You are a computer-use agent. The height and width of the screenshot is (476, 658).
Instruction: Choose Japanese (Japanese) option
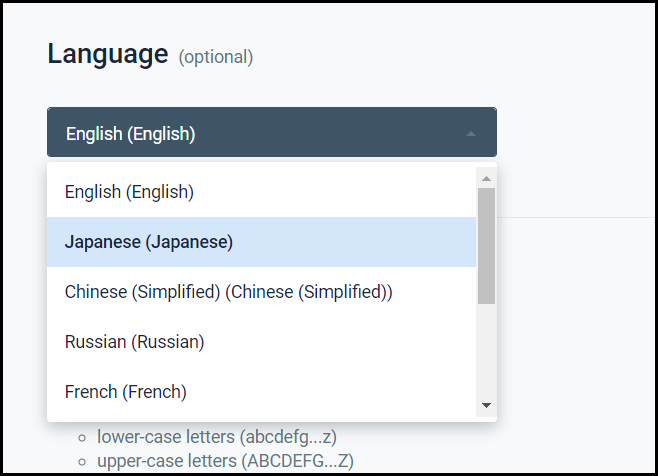coord(261,242)
